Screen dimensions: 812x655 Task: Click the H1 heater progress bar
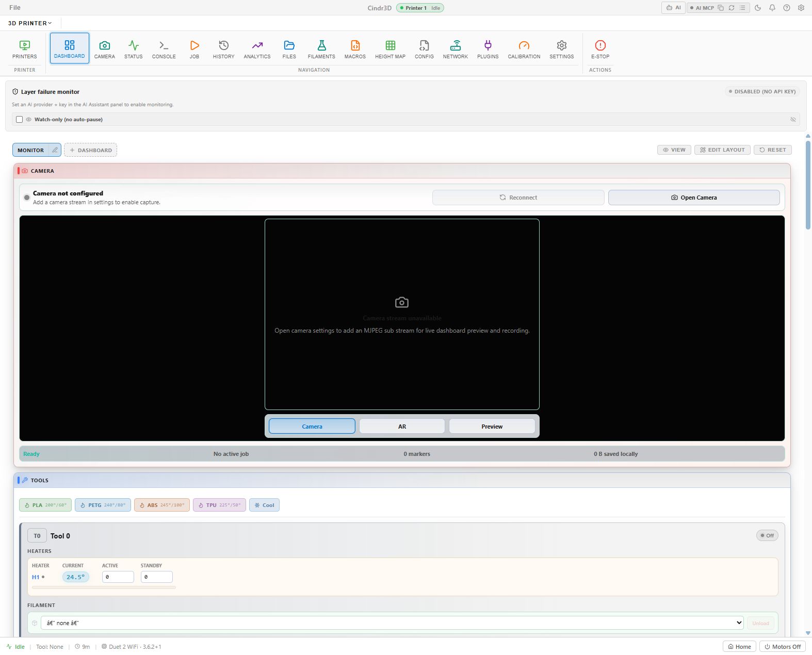click(x=104, y=587)
